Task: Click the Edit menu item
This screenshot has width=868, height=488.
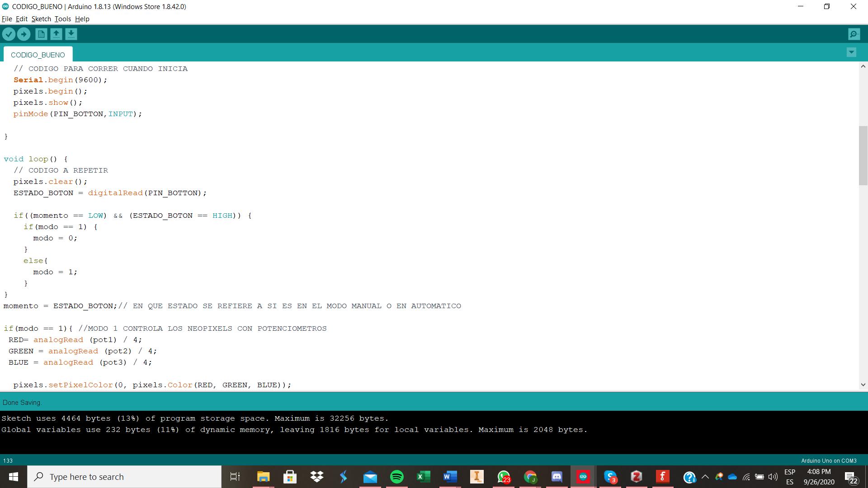Action: coord(20,19)
